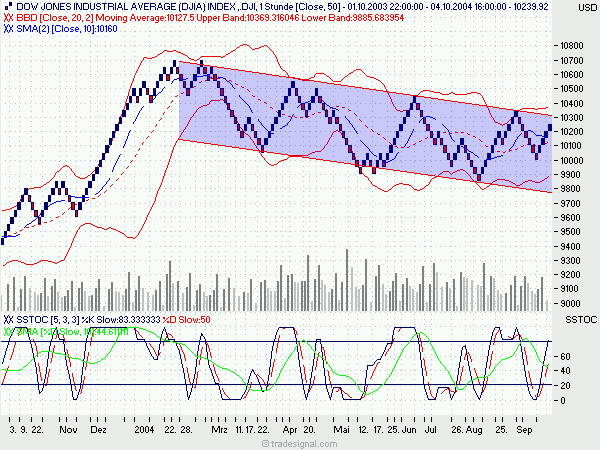Click the Mai date label on time axis

341,430
